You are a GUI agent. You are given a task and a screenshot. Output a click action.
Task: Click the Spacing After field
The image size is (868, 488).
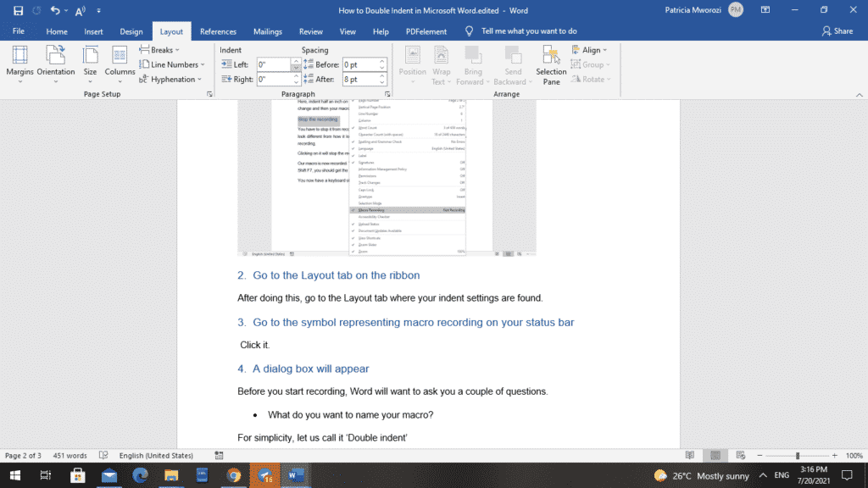coord(359,79)
